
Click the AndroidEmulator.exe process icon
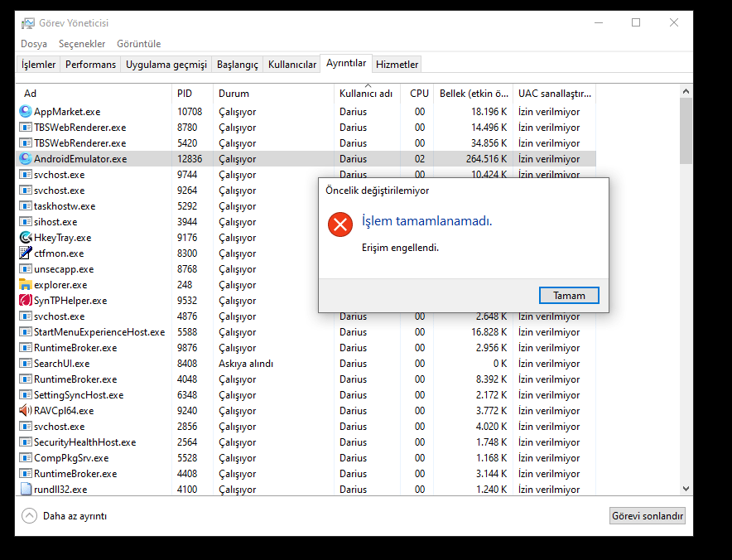click(25, 159)
